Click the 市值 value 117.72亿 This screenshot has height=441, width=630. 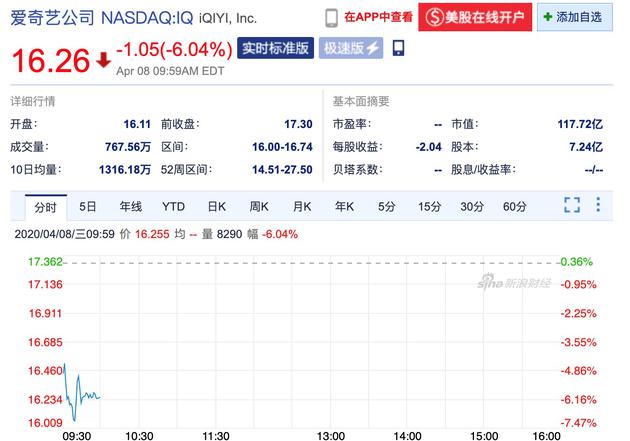pos(580,124)
